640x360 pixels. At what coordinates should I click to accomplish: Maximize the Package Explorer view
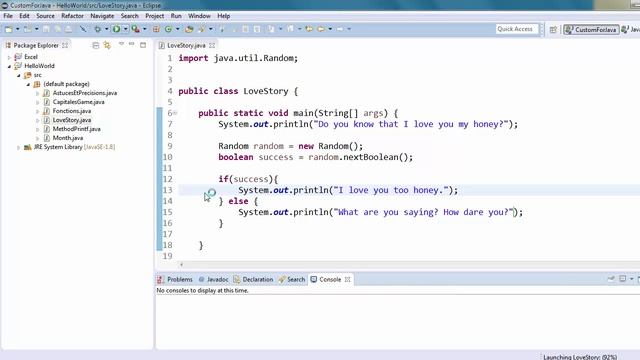(x=143, y=45)
